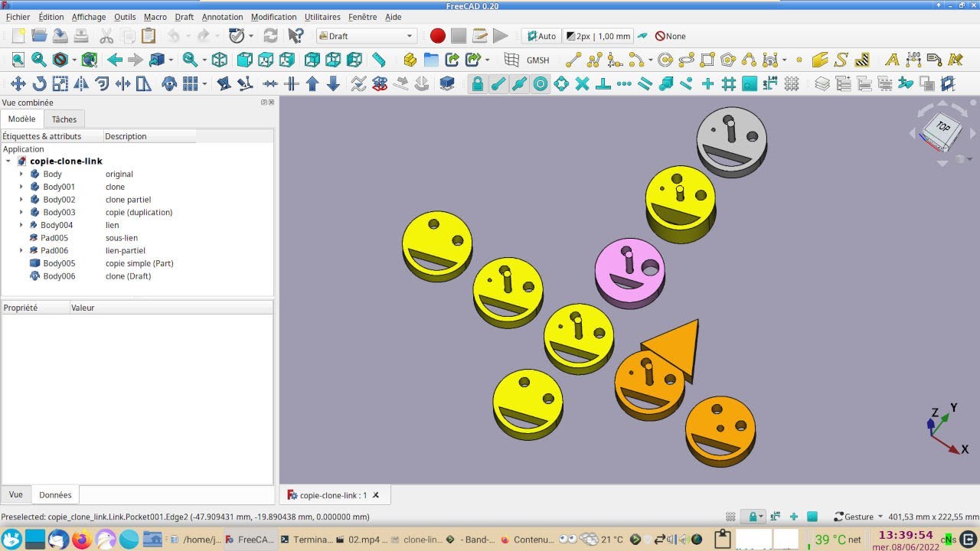Execute macro play button
Image resolution: width=980 pixels, height=551 pixels.
(x=500, y=36)
